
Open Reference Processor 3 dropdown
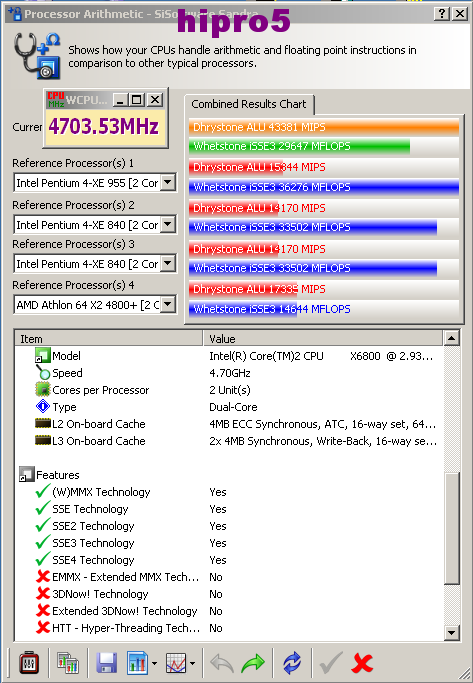point(168,264)
